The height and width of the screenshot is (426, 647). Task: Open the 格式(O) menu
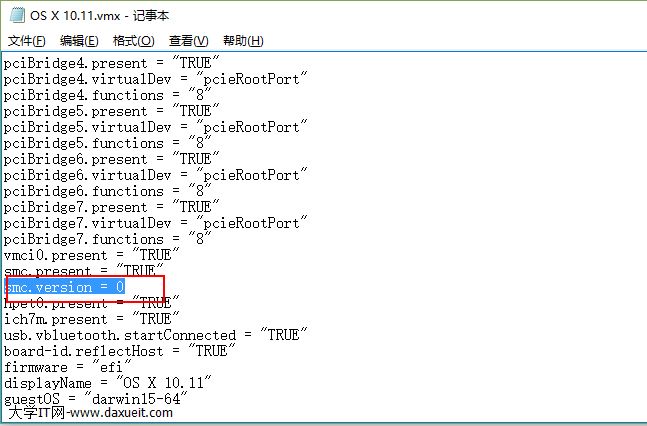coord(134,40)
